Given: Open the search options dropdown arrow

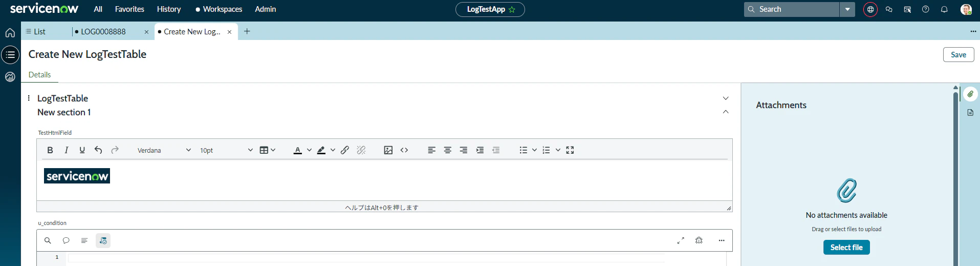Looking at the screenshot, I should tap(847, 9).
